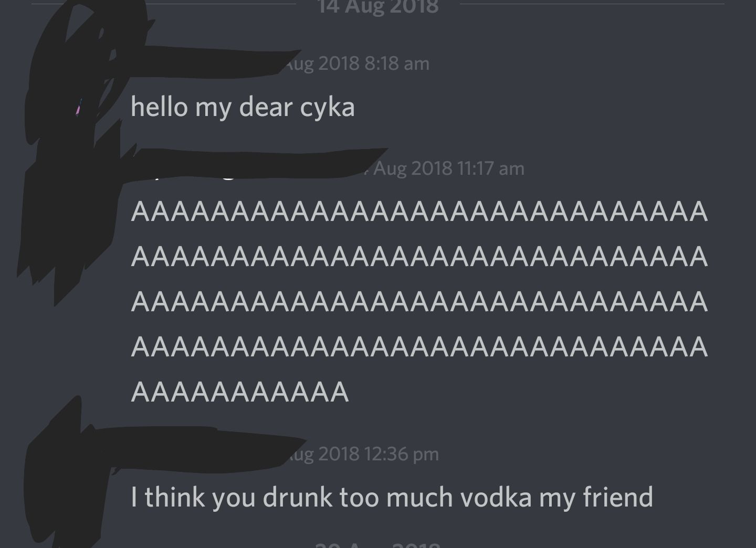Click the second line of the AAAA message
Viewport: 756px width, 548px height.
coord(419,257)
